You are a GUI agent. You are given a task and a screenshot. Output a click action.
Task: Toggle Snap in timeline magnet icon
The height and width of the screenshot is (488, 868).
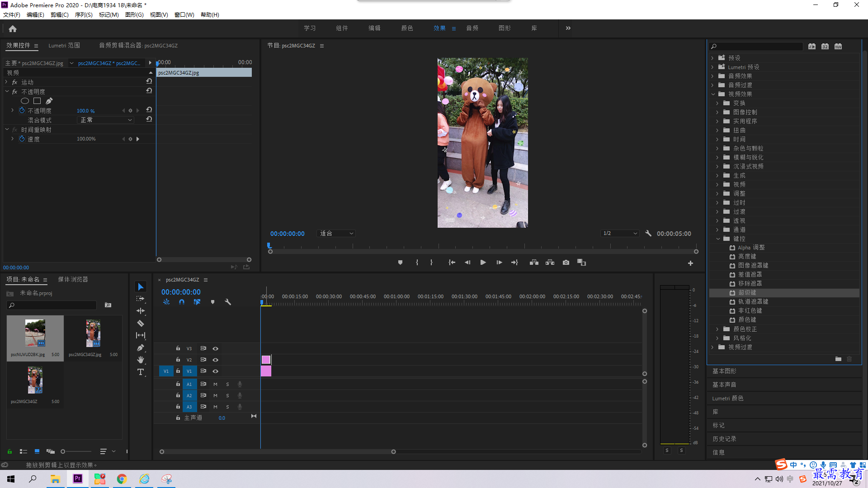tap(181, 302)
